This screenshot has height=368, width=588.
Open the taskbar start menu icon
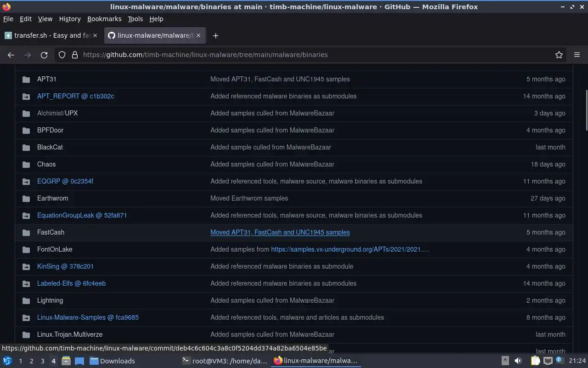pos(7,361)
